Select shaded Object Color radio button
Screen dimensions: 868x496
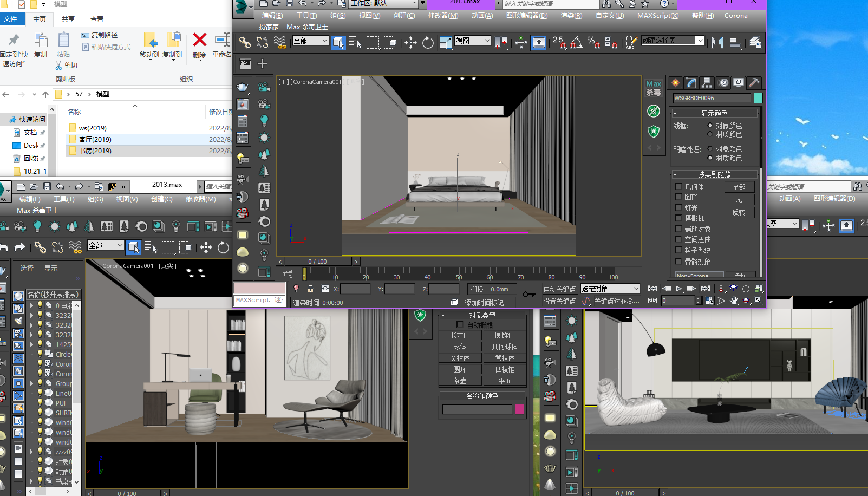tap(710, 149)
